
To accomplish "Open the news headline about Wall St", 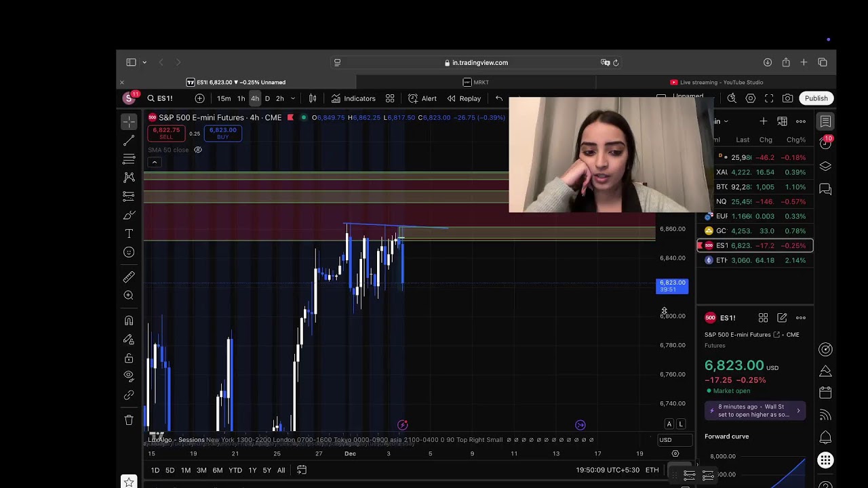I will click(755, 411).
